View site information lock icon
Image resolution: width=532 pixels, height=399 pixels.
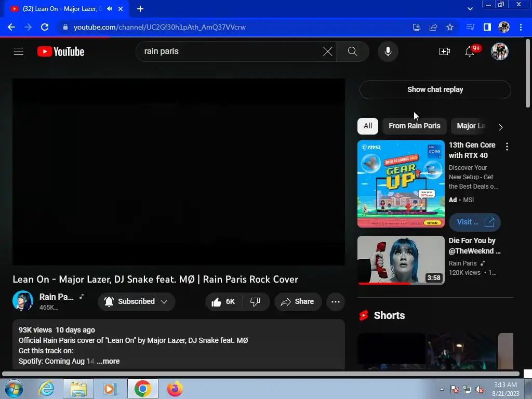click(65, 27)
